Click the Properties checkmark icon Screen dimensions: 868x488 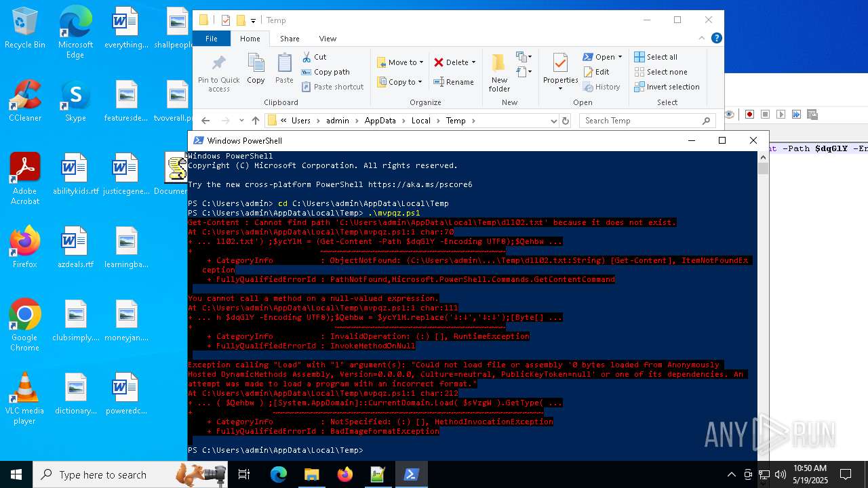coord(560,62)
